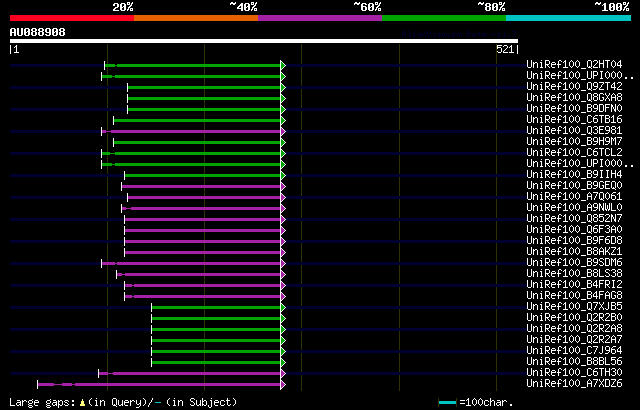Open hit UniRef100_Q9ZT42

(x=574, y=86)
